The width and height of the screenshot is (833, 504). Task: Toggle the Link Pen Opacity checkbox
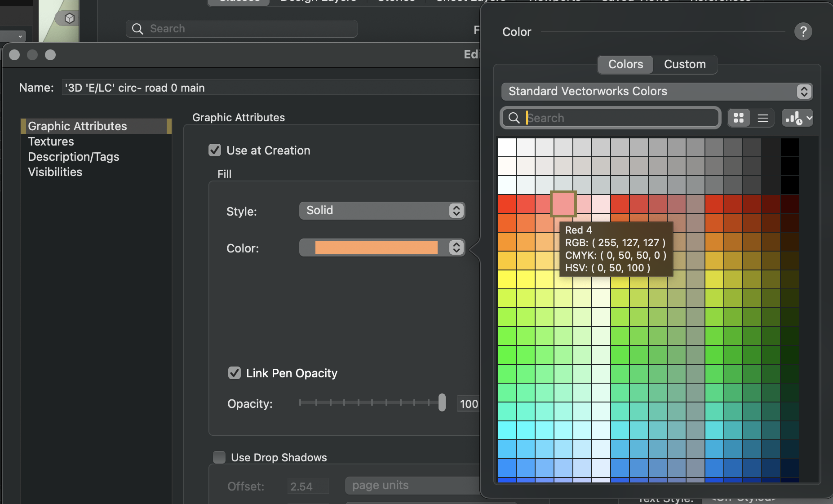[x=235, y=373]
